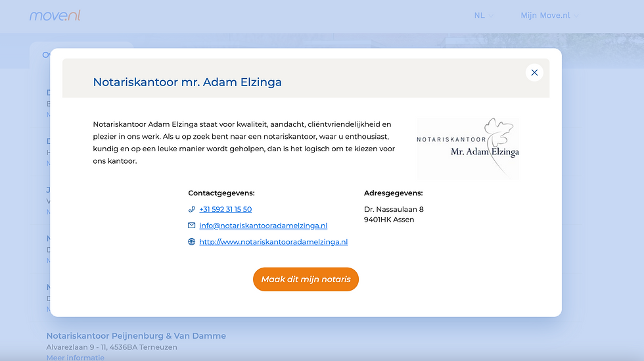
Task: Click the Adresgegevens heading
Action: pos(394,193)
